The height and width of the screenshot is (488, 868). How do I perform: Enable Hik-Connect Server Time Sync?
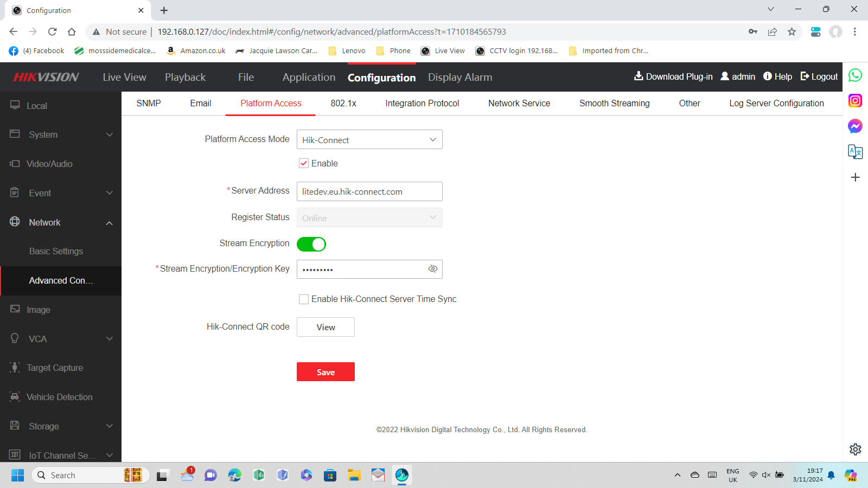click(x=304, y=299)
